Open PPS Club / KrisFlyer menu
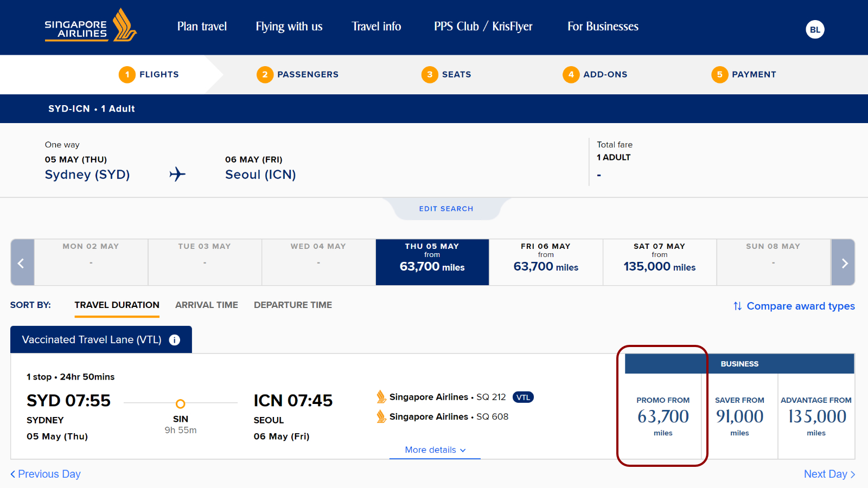This screenshot has width=868, height=488. 483,27
